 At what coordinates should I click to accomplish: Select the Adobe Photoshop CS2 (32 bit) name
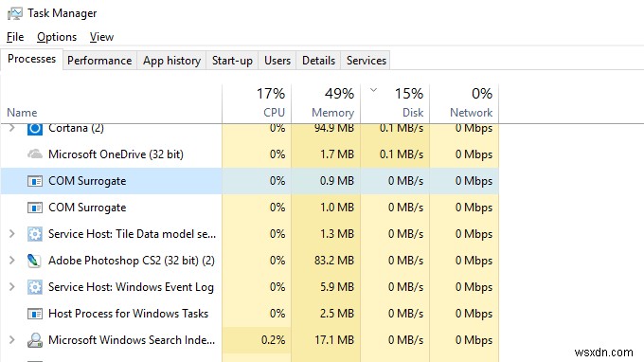click(132, 261)
